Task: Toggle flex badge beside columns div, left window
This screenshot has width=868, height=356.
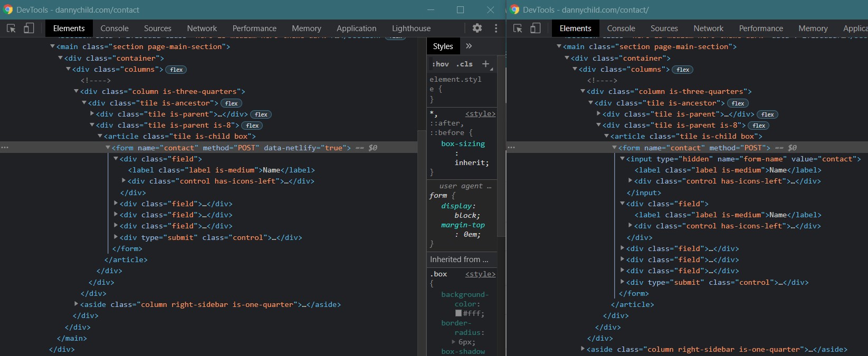Action: click(x=176, y=70)
